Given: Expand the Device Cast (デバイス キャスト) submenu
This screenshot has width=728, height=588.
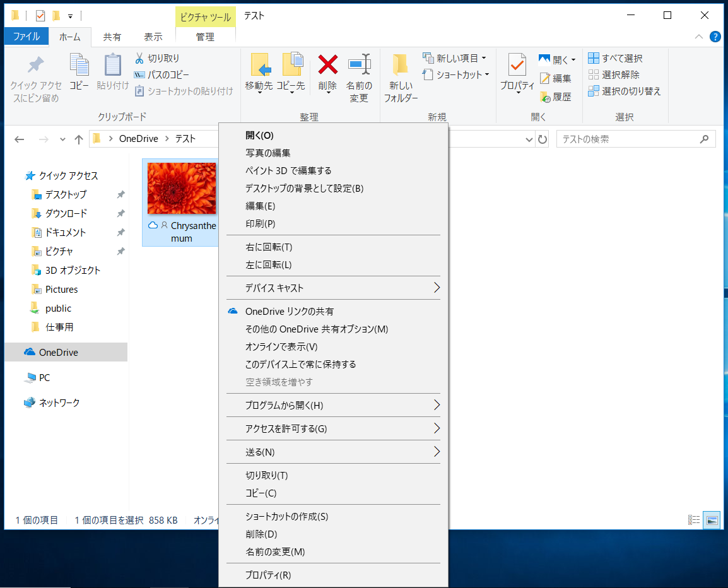Looking at the screenshot, I should point(436,288).
